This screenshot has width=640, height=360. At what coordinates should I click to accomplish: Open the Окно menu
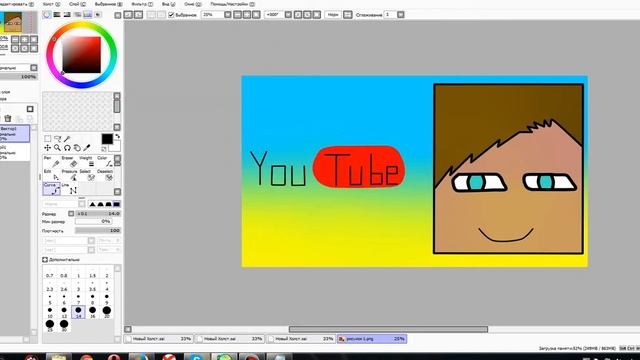click(x=193, y=4)
